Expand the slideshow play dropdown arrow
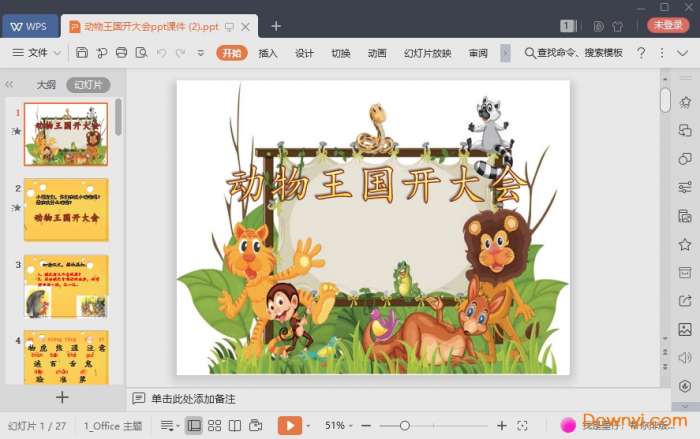700x439 pixels. [x=308, y=426]
